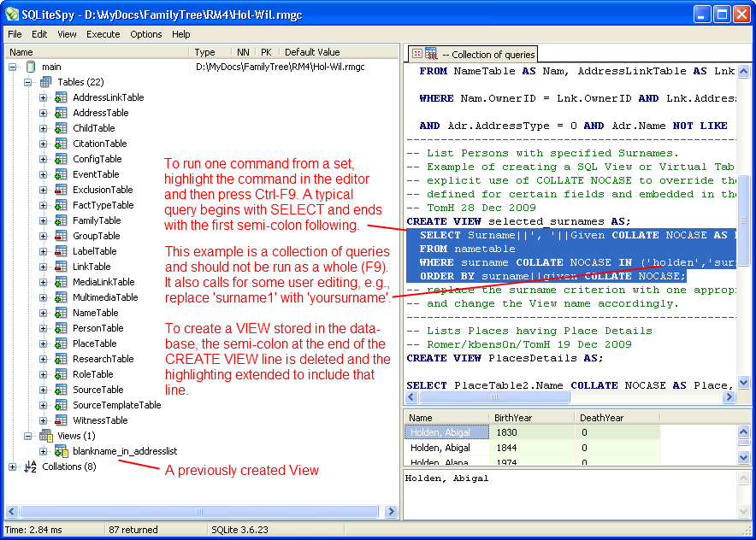Open the View menu
The image size is (756, 540).
pyautogui.click(x=67, y=34)
